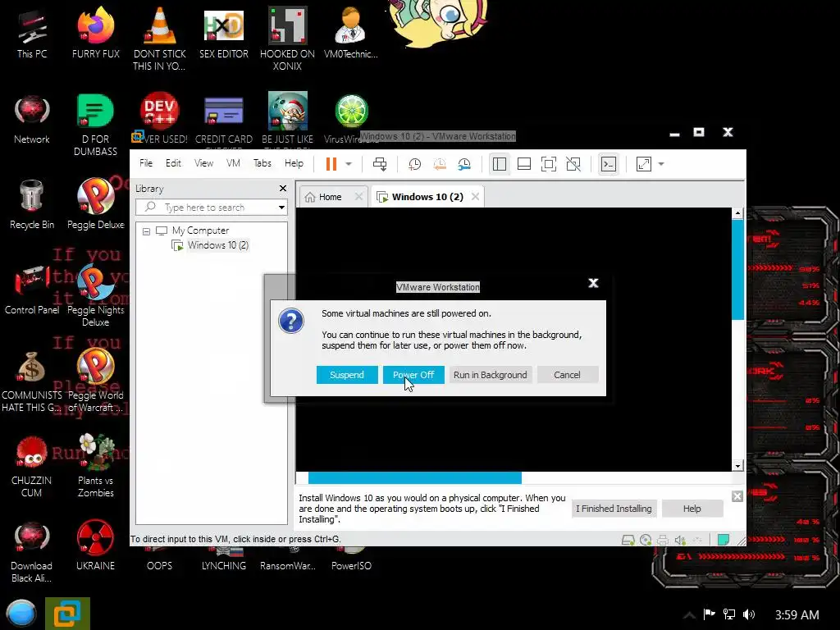840x630 pixels.
Task: Click the blue vertical scrollbar thumb
Action: point(737,269)
